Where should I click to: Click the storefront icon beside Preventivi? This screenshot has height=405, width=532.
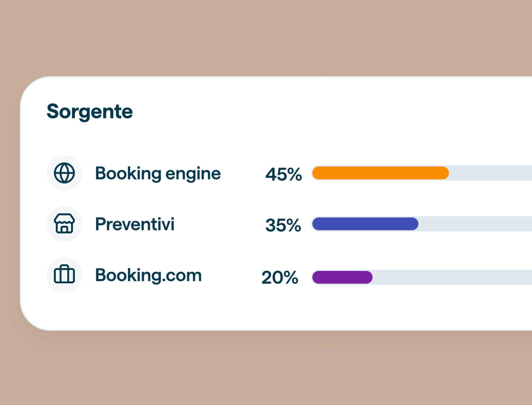pyautogui.click(x=64, y=224)
